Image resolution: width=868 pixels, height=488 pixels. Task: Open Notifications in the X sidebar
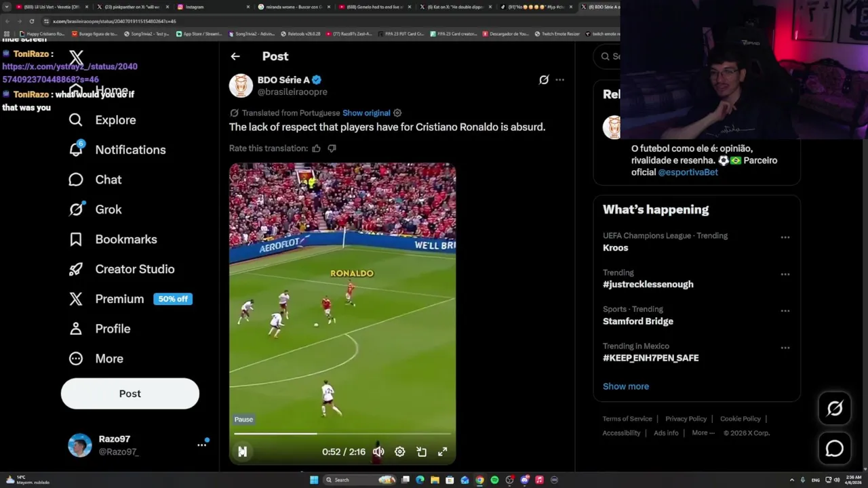tap(117, 150)
